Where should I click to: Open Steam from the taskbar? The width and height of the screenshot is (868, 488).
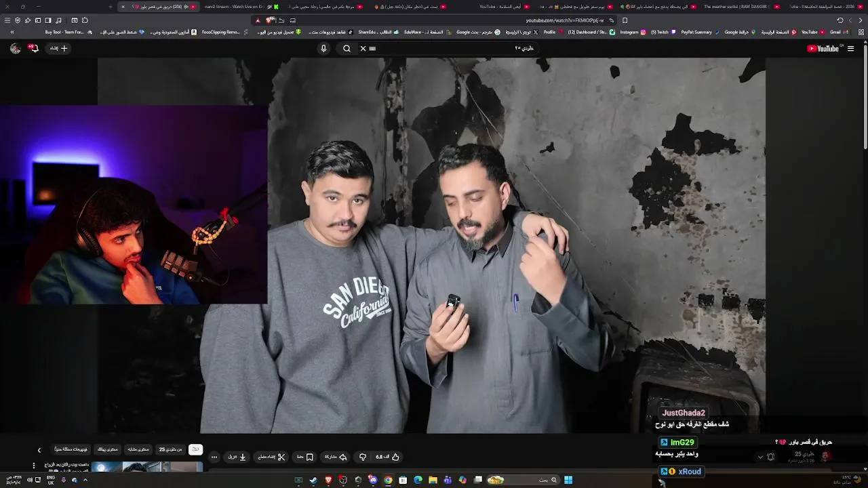313,480
